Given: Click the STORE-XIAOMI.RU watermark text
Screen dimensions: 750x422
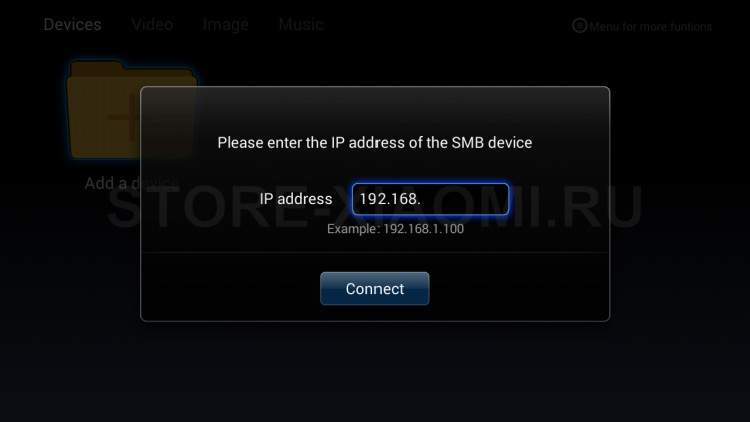Looking at the screenshot, I should tap(375, 207).
